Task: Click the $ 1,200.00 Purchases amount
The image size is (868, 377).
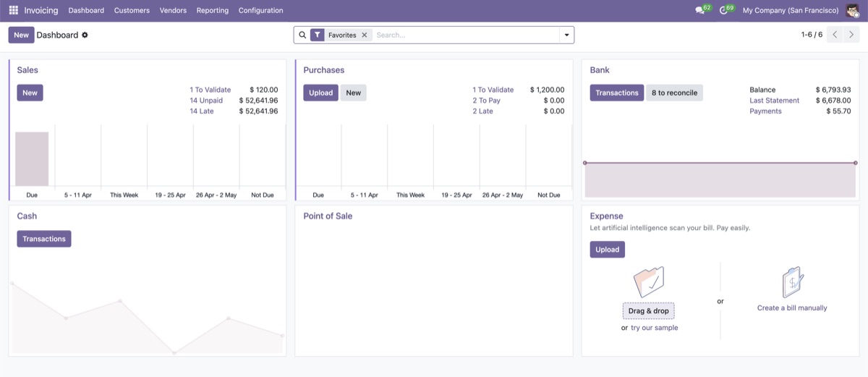Action: (x=547, y=90)
